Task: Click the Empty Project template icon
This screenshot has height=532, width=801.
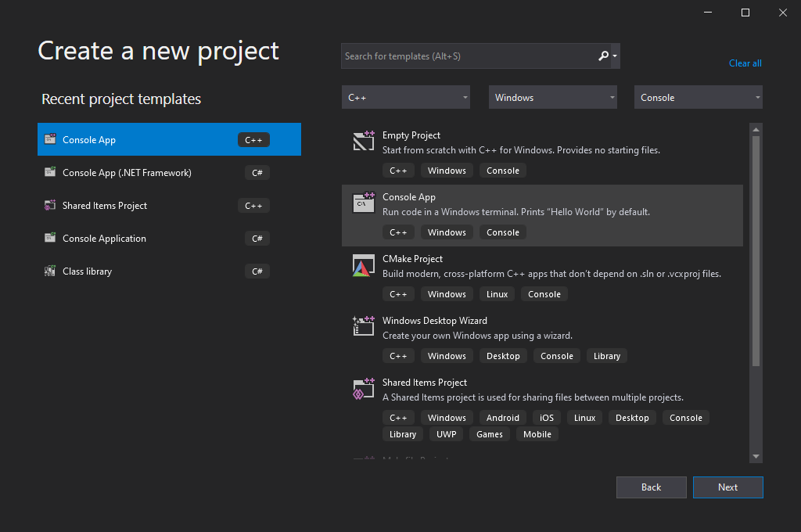Action: coord(364,141)
